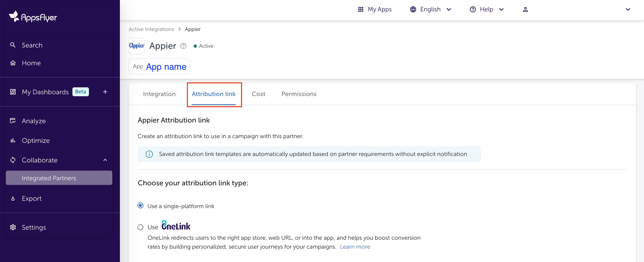
Task: Open the Permissions tab
Action: [x=299, y=94]
